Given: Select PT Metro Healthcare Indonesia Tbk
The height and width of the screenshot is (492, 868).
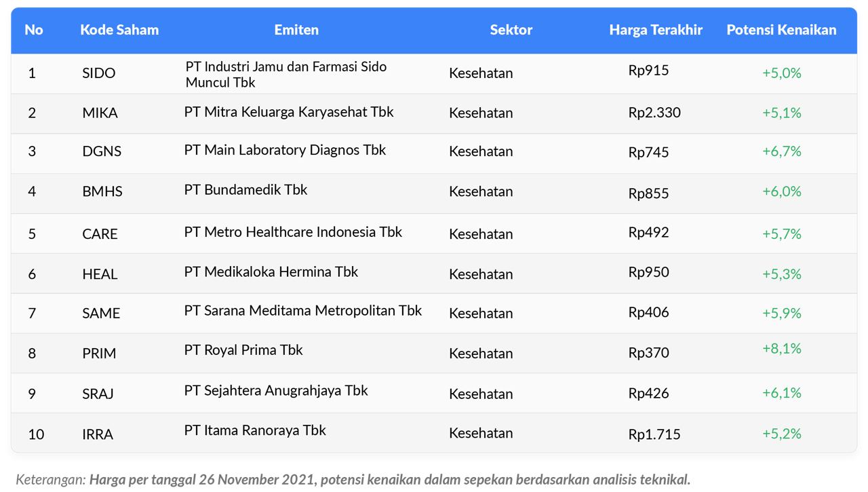Looking at the screenshot, I should point(293,232).
